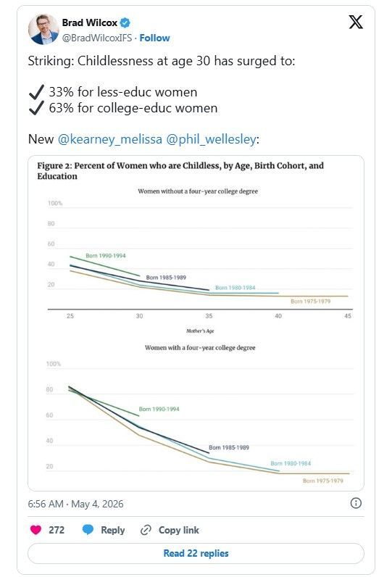Open the four-year college degree chart

tap(199, 414)
